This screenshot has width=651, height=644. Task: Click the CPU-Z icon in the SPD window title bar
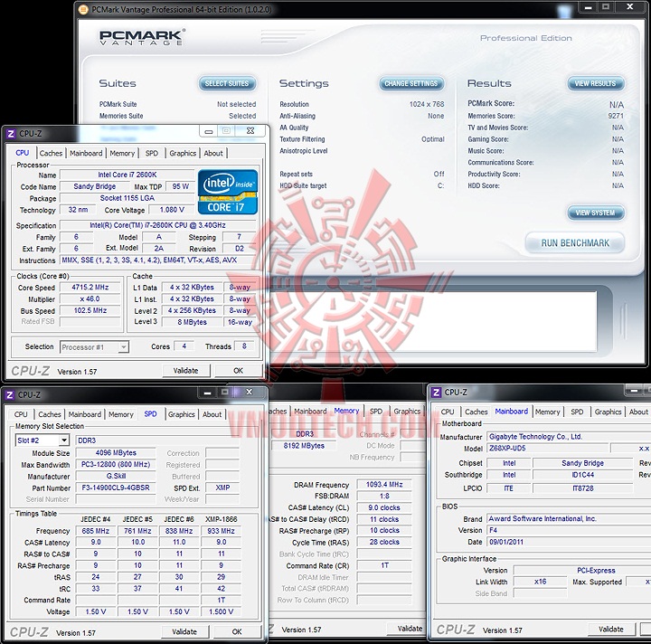coord(10,394)
